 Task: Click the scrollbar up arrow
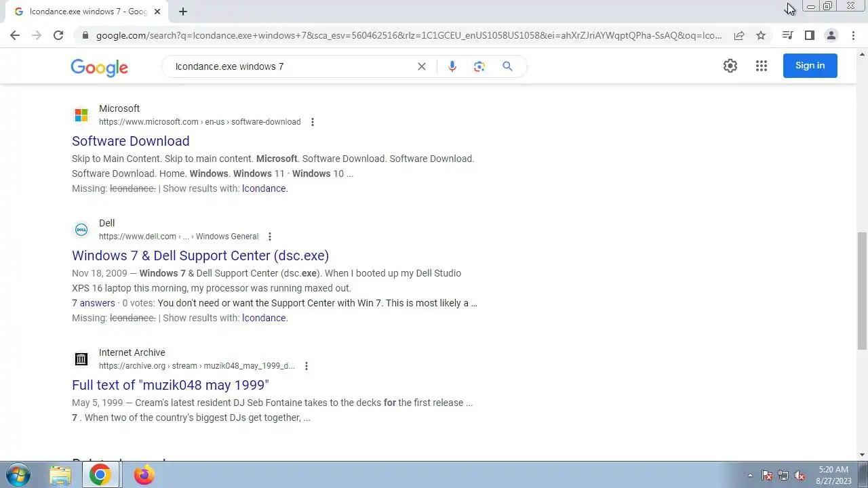[862, 54]
